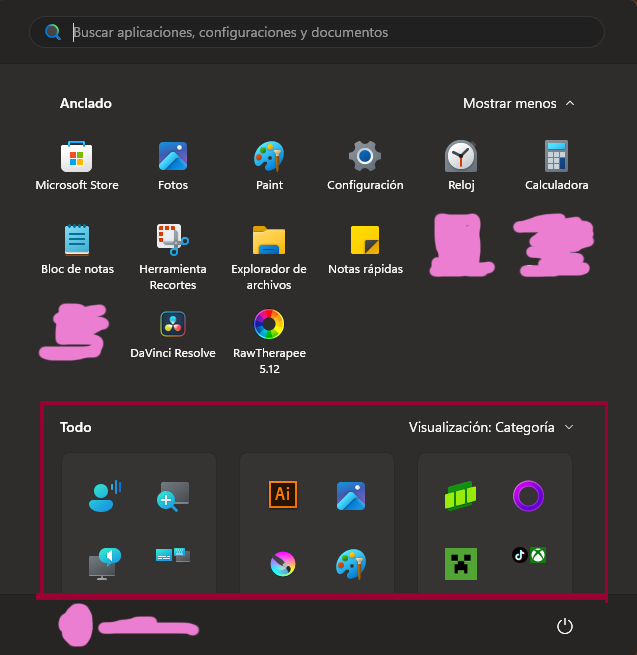The height and width of the screenshot is (655, 637).
Task: Open the TikTok and Xbox group icon
Action: pos(529,555)
